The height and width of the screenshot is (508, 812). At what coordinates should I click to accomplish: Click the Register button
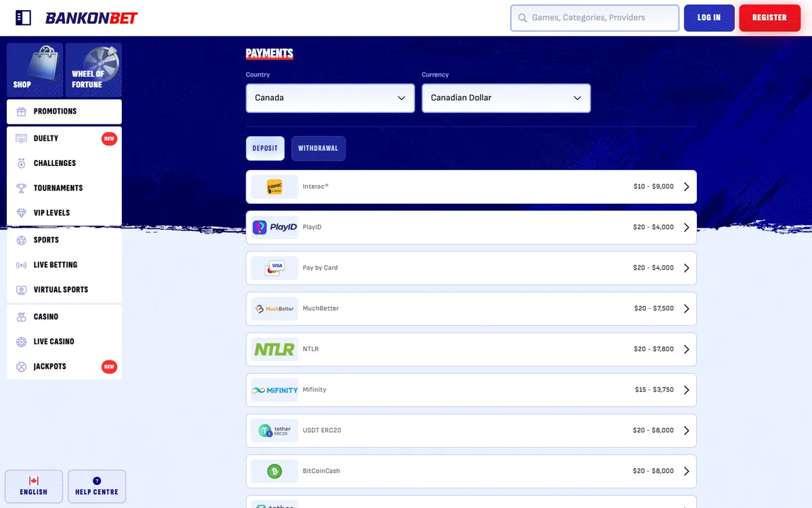769,18
